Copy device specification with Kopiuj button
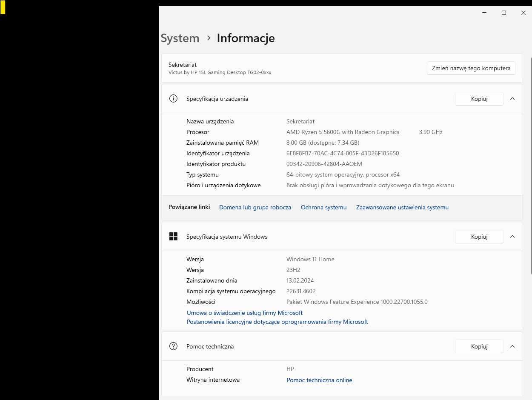The width and height of the screenshot is (532, 400). (479, 99)
